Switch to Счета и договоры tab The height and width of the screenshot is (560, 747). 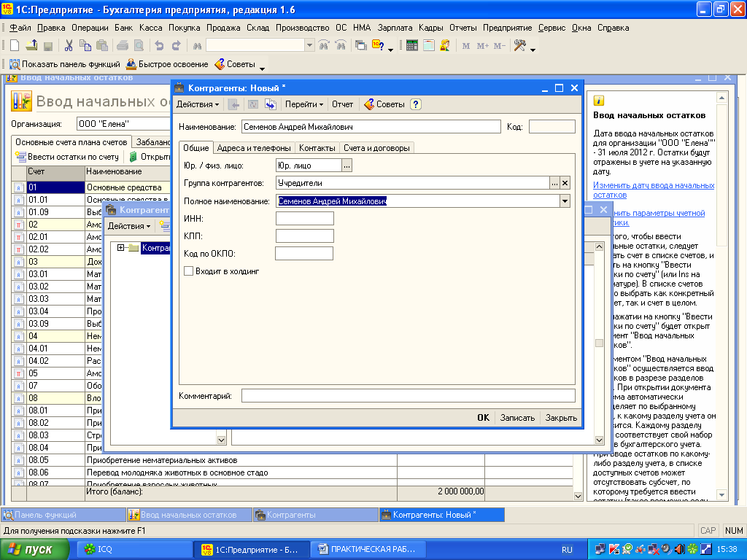(x=377, y=148)
